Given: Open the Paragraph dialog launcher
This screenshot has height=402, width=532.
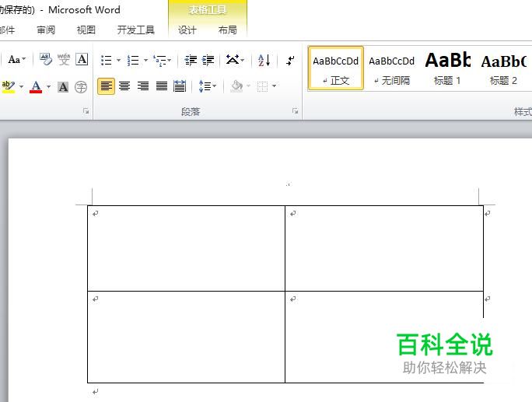Looking at the screenshot, I should pos(296,111).
